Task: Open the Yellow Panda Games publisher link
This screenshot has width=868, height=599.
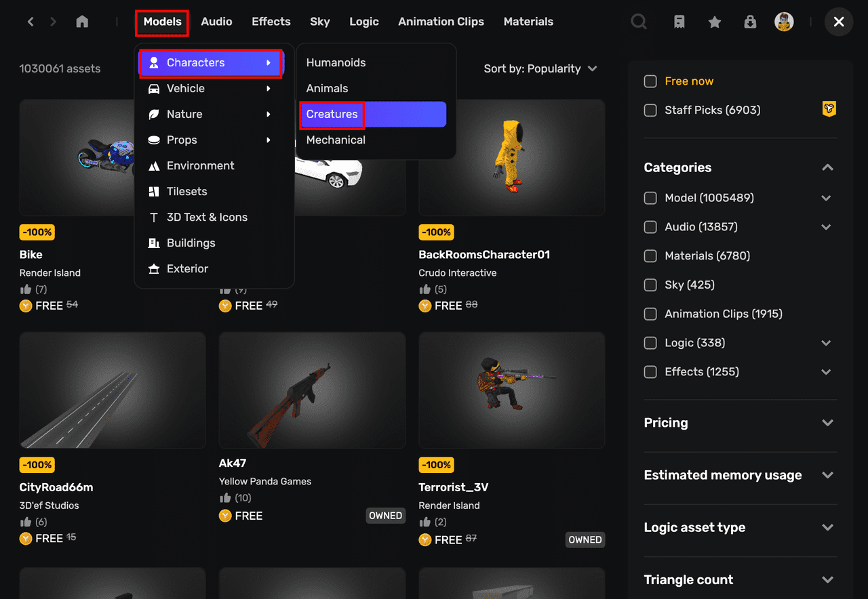Action: pyautogui.click(x=265, y=481)
